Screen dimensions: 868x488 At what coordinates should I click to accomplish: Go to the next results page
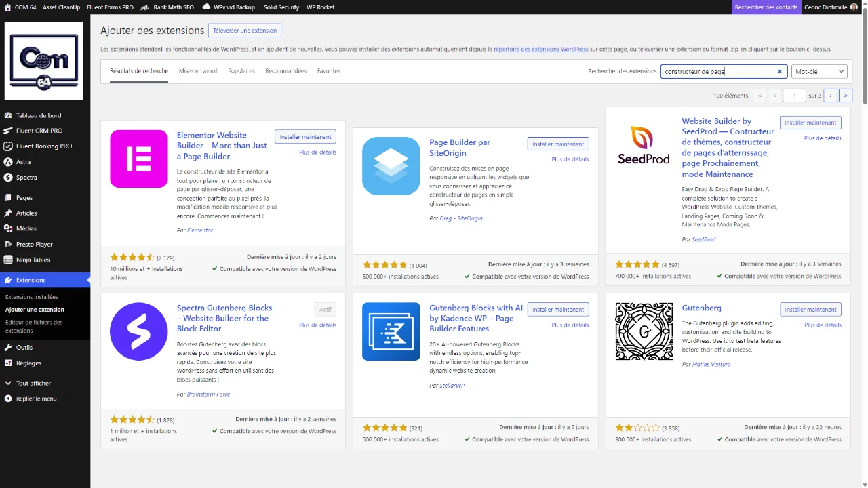point(830,96)
